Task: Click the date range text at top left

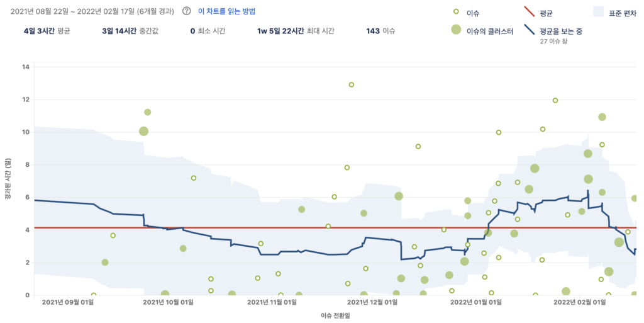Action: [x=87, y=11]
